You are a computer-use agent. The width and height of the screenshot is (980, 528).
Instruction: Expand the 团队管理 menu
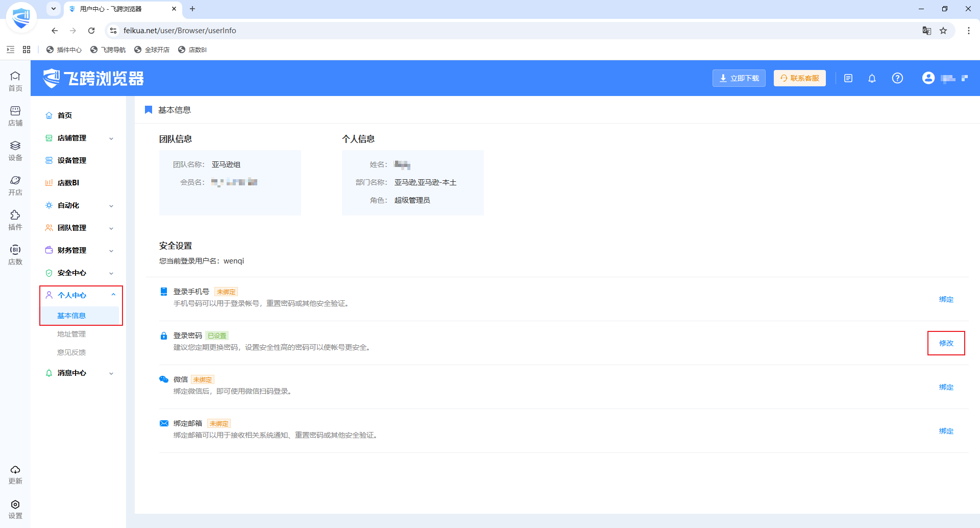80,228
